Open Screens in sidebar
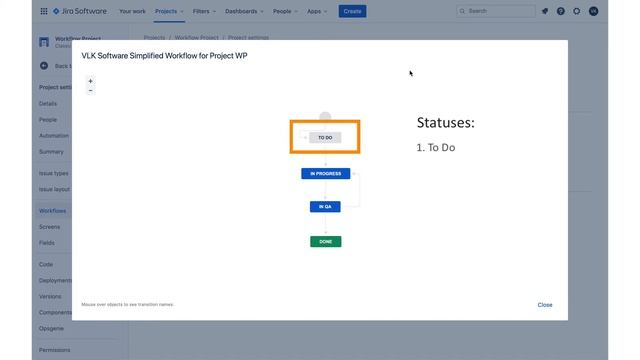Viewport: 640px width, 360px height. pos(49,227)
